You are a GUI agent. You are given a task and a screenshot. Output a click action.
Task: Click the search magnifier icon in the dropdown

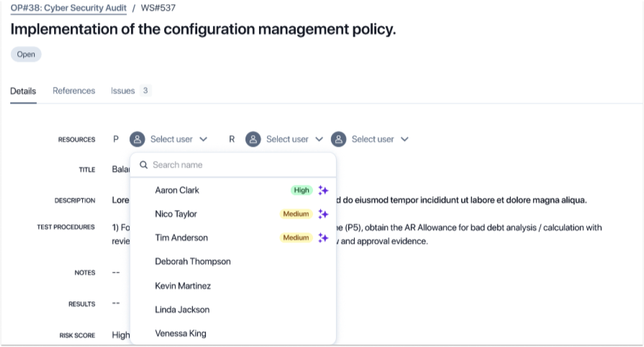tap(144, 165)
